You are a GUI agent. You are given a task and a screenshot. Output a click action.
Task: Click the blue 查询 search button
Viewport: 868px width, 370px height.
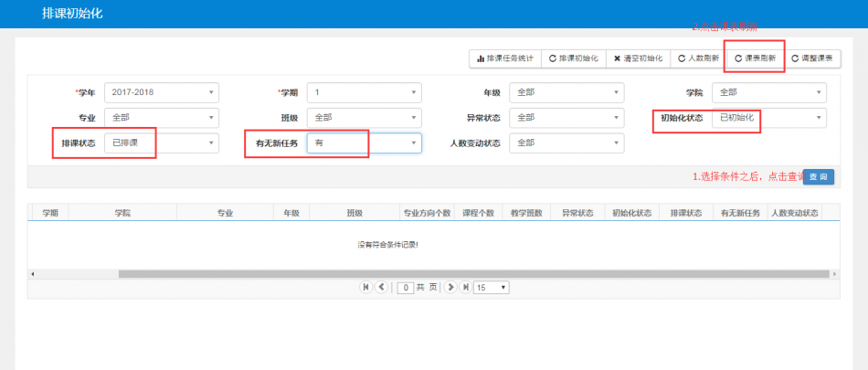pyautogui.click(x=818, y=176)
